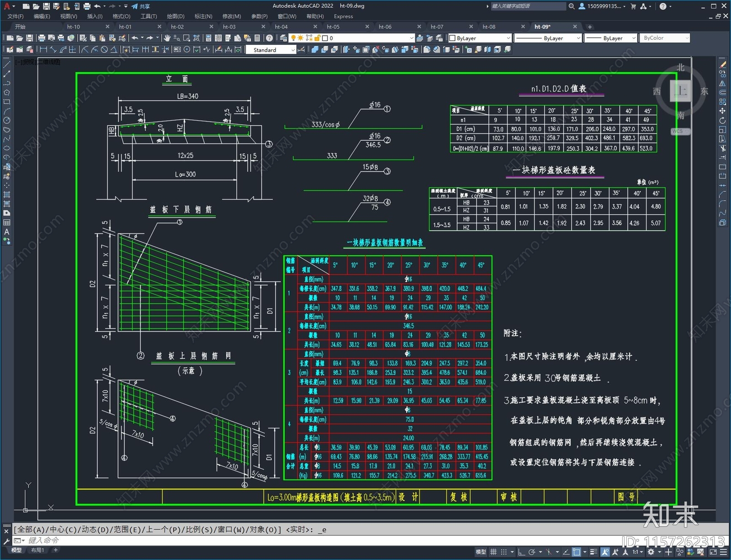Open the Layer Properties Manager icon

point(284,38)
